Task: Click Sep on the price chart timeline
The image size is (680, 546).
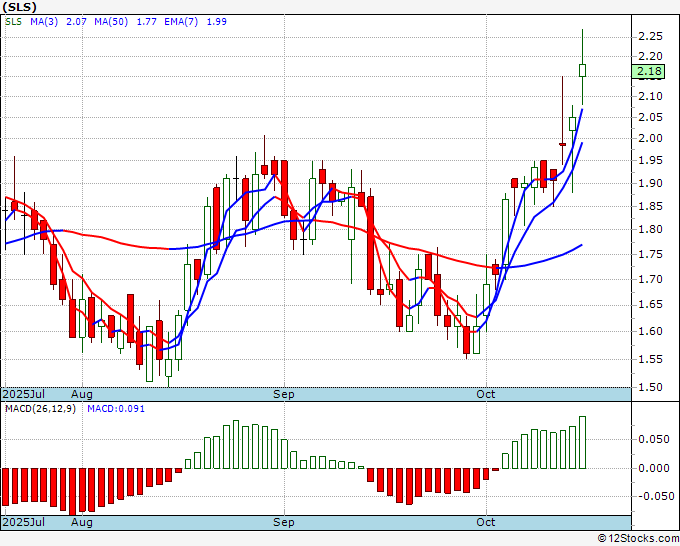Action: click(284, 394)
